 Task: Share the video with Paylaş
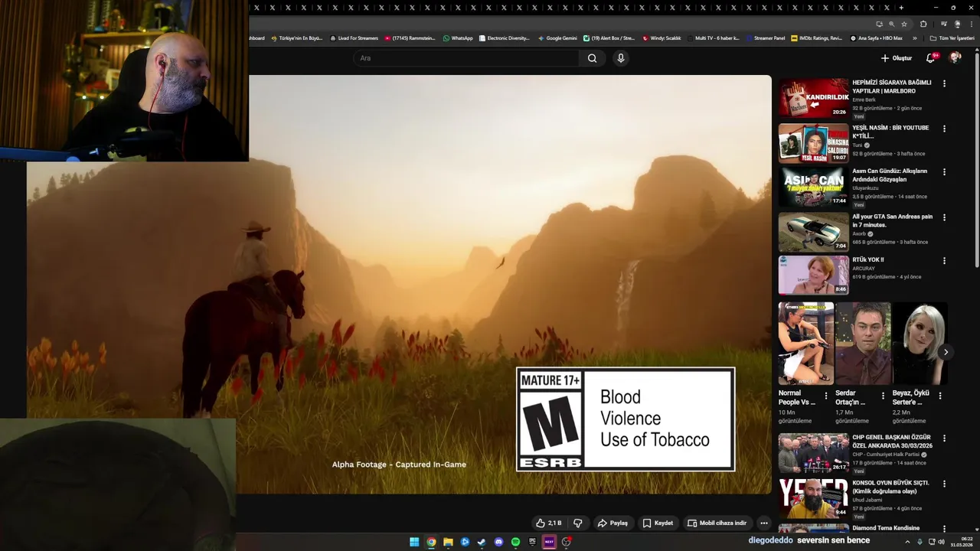pyautogui.click(x=612, y=523)
